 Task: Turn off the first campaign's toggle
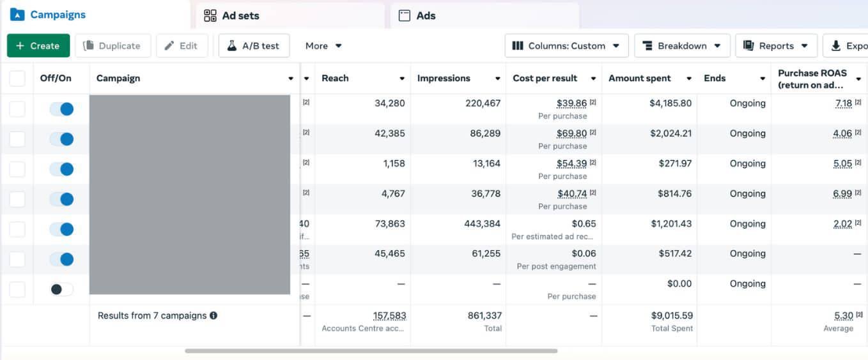click(62, 109)
